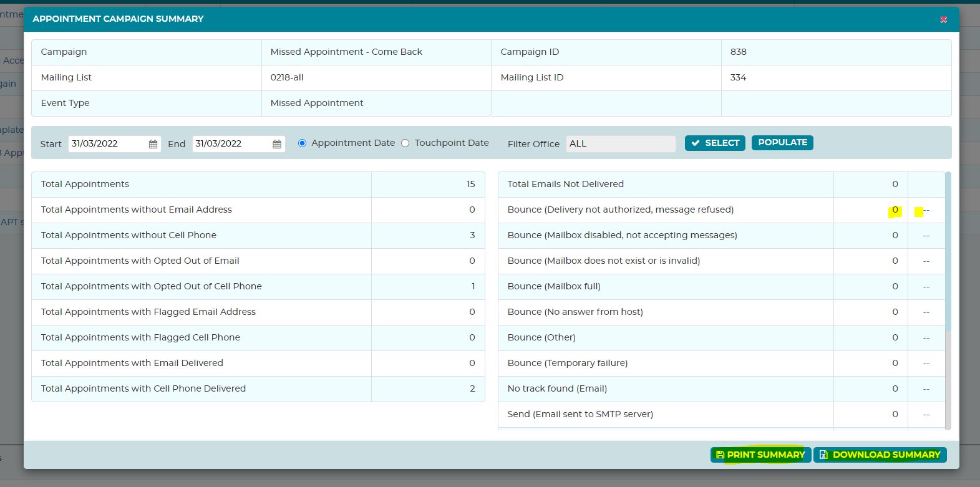Viewport: 980px width, 487px height.
Task: Click the dash link in Bounce (Other) row
Action: (926, 338)
